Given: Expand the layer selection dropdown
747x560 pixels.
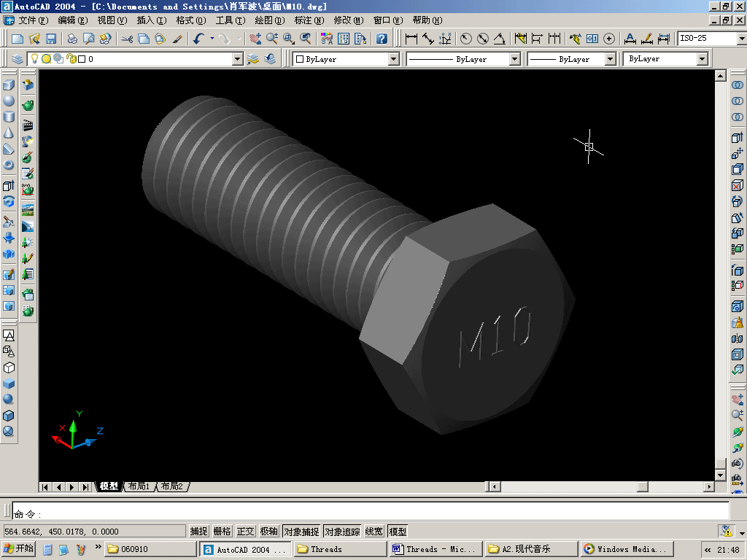Looking at the screenshot, I should (238, 59).
